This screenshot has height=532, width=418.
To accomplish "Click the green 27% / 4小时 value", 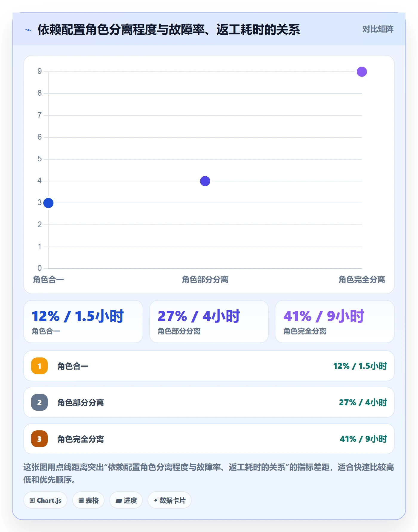I will coord(363,402).
